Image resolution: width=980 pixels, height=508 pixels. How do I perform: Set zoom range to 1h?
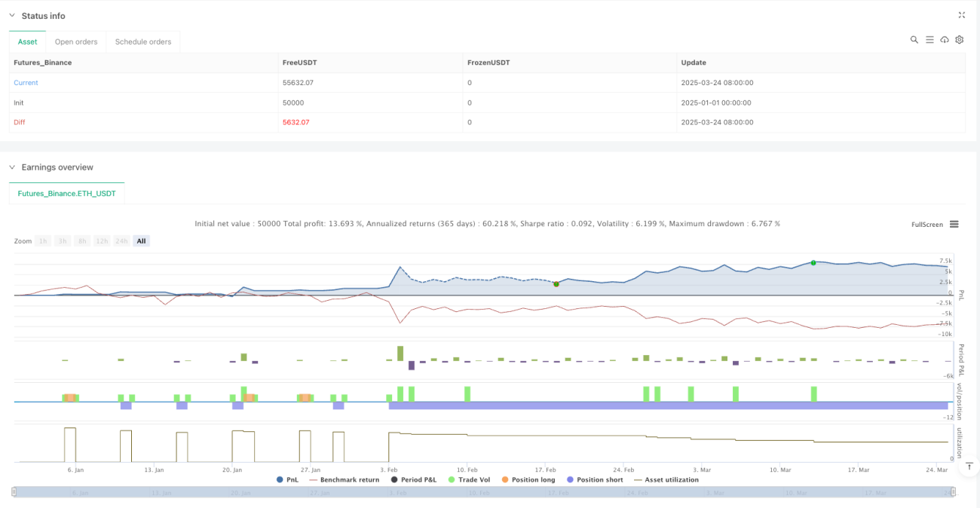coord(44,241)
